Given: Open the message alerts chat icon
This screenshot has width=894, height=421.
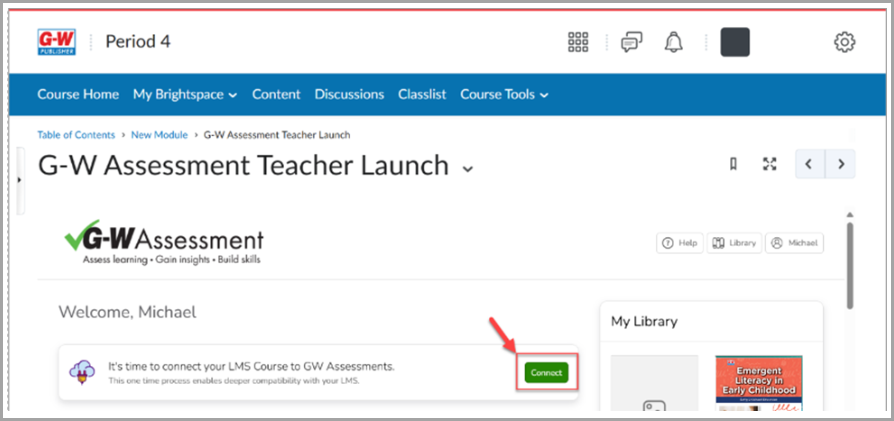Looking at the screenshot, I should coord(631,42).
